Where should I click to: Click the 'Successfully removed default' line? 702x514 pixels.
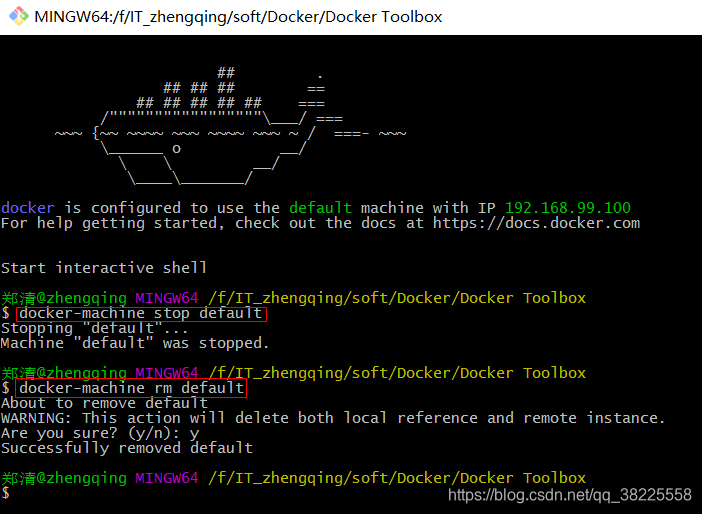127,448
